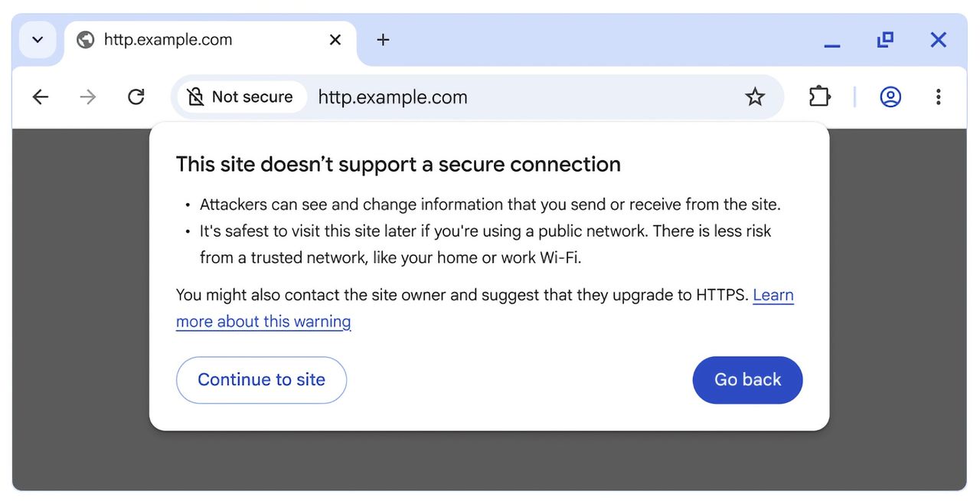Click the open in new window icon

pos(885,39)
